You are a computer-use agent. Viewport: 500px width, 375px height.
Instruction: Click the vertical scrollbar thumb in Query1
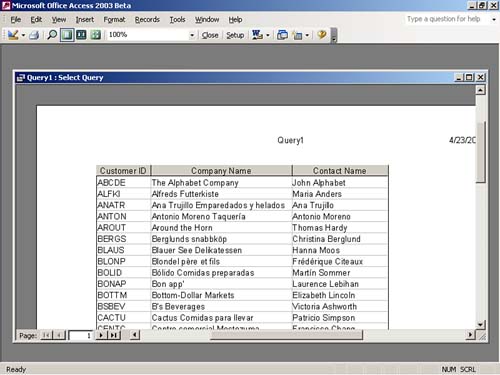(x=480, y=152)
